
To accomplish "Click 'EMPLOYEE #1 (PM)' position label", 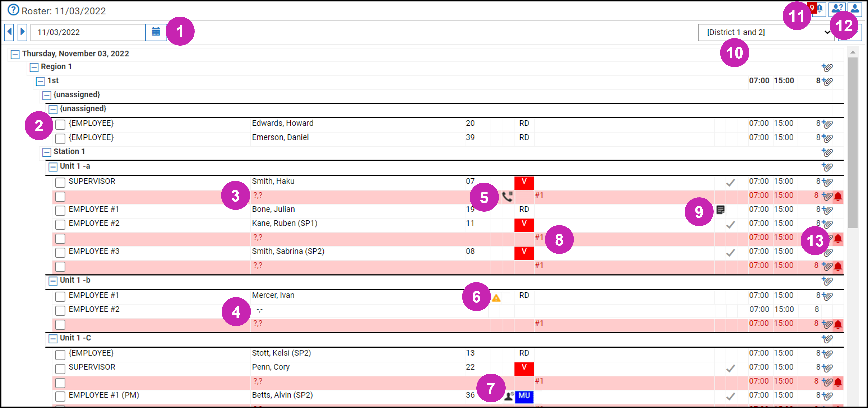I will (104, 395).
